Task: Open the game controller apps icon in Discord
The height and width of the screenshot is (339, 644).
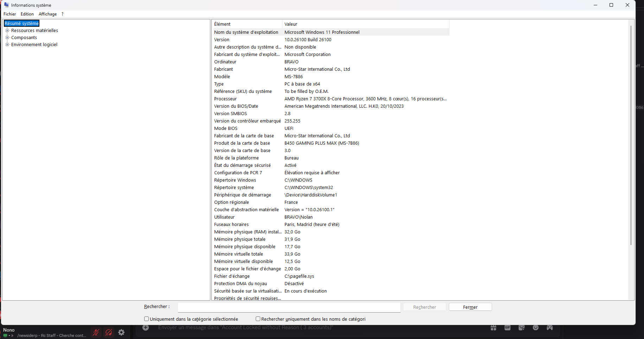Action: click(550, 328)
